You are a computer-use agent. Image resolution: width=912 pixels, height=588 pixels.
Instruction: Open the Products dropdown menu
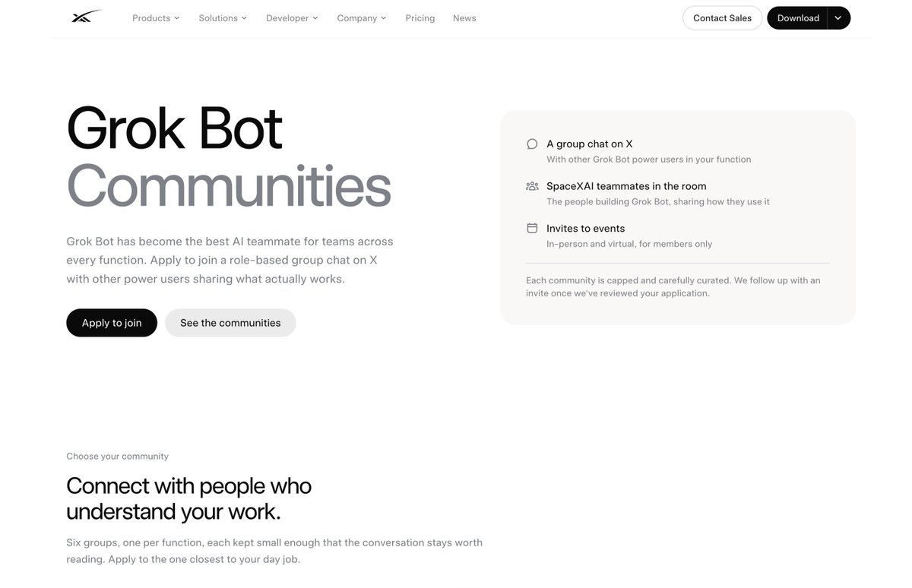(156, 17)
